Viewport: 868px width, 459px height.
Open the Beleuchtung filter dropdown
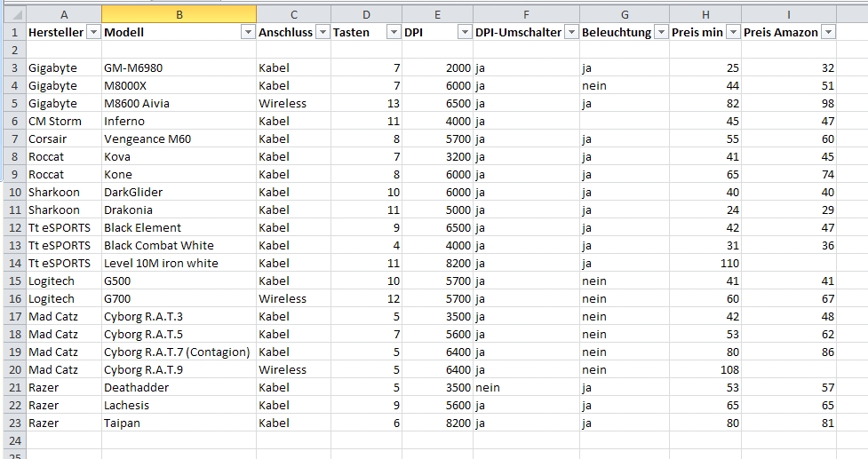click(661, 32)
